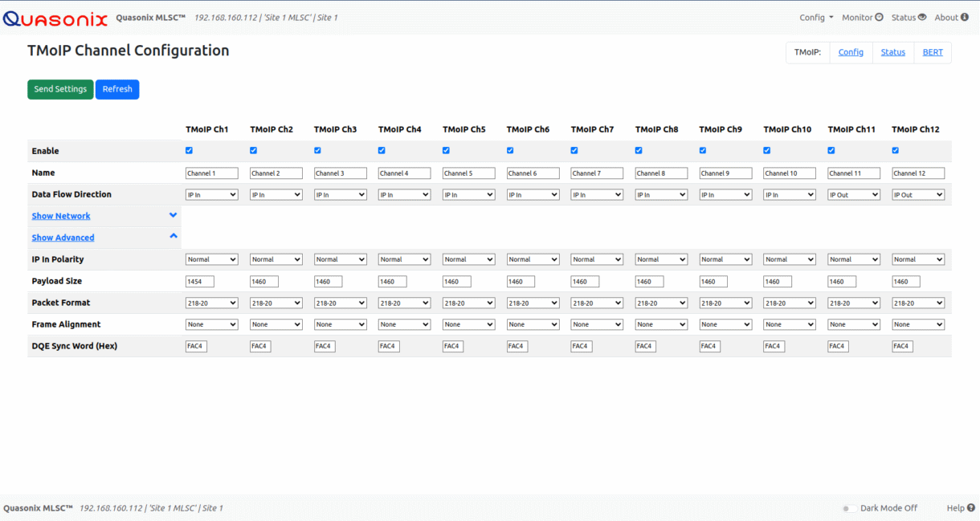Collapse advanced settings with the up chevron
This screenshot has height=521, width=980.
pos(174,236)
